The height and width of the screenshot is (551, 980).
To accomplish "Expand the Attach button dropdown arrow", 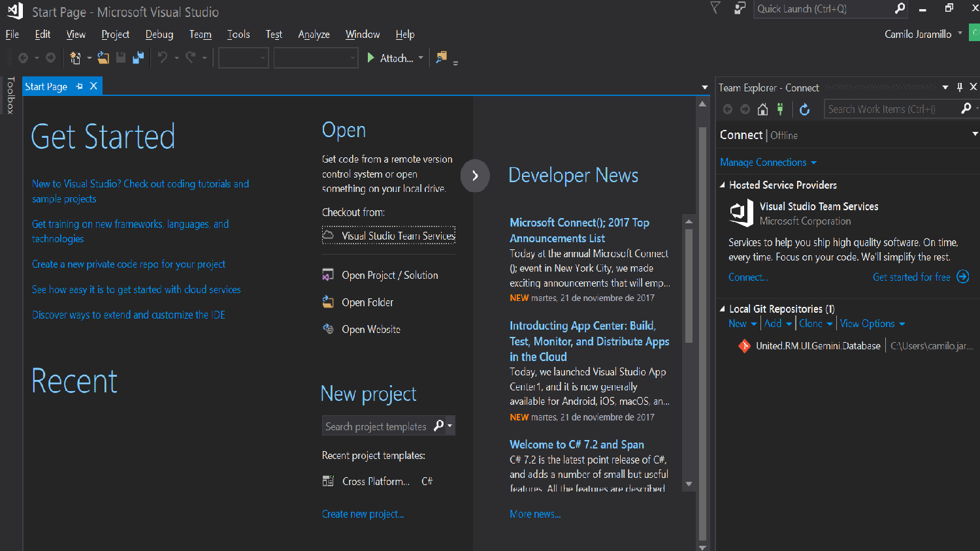I will [x=421, y=58].
